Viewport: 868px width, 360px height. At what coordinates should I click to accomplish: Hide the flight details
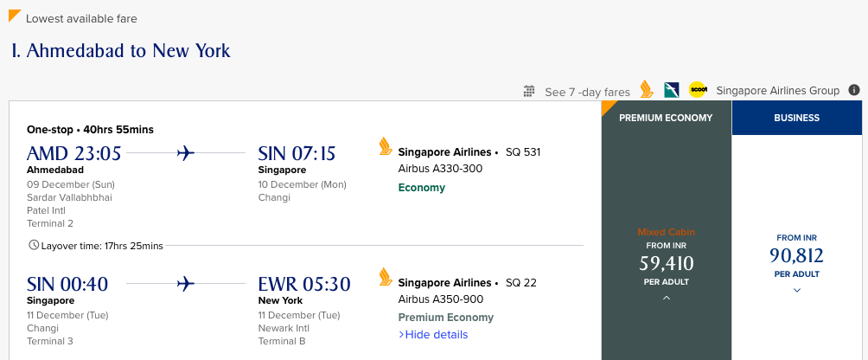433,335
